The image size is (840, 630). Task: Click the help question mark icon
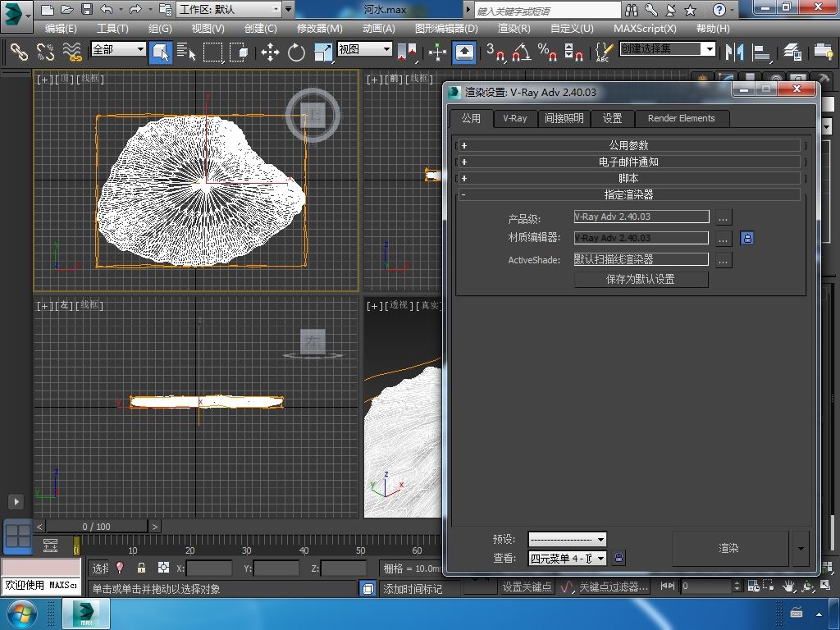pyautogui.click(x=719, y=9)
